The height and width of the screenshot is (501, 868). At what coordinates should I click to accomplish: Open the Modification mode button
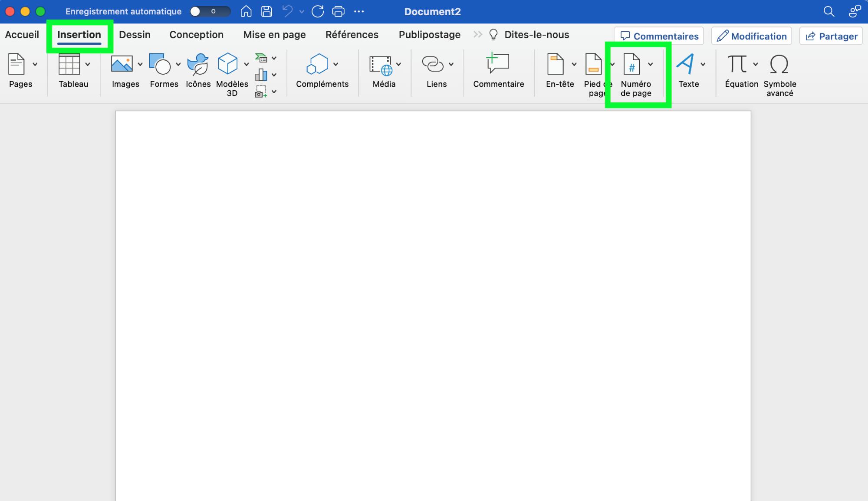[752, 36]
